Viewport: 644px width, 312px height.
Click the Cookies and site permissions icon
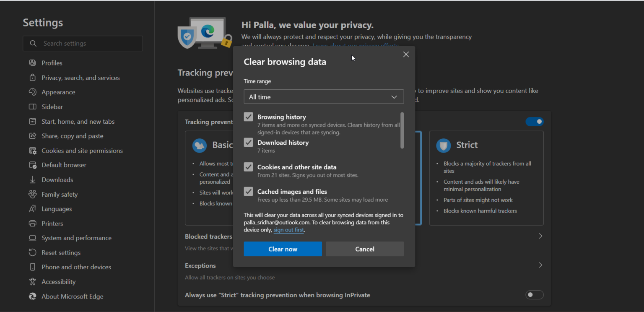click(x=33, y=150)
